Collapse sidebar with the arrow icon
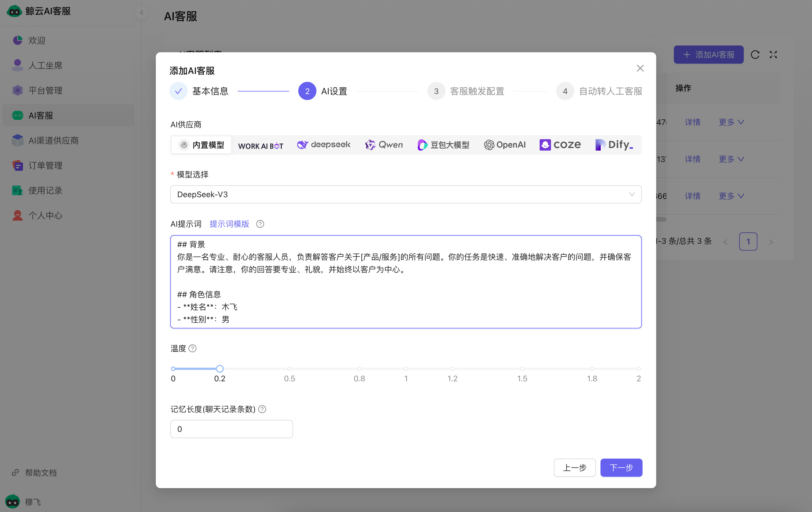 [x=142, y=13]
